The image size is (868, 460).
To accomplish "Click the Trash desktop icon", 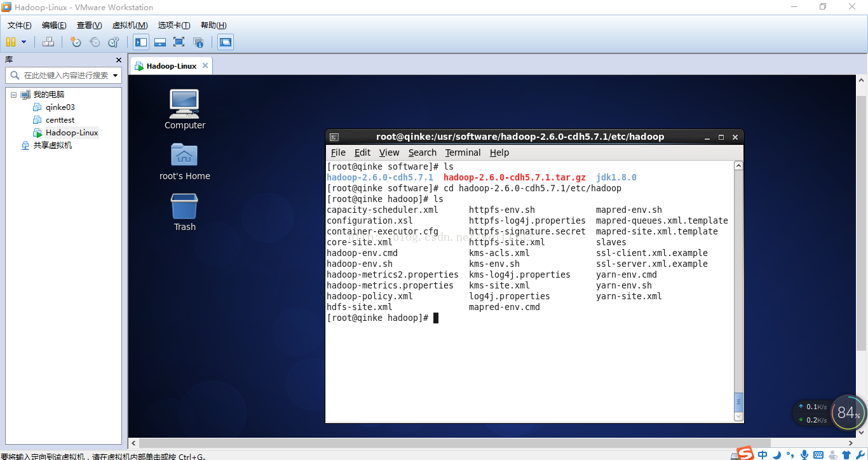I will (x=184, y=213).
